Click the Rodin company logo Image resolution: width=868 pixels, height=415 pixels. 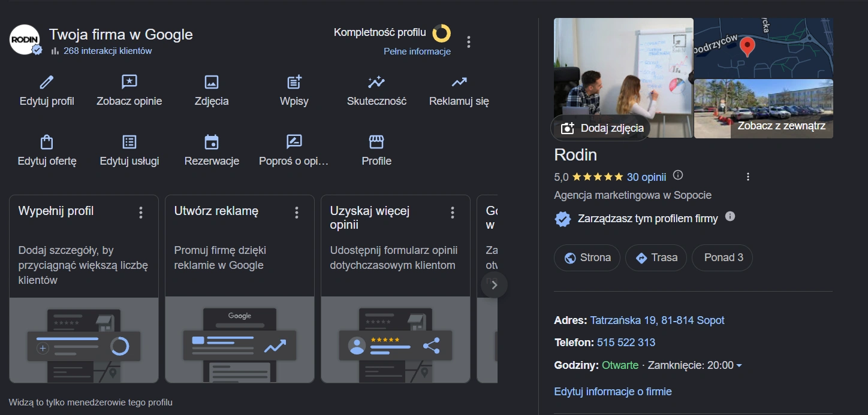[x=25, y=40]
